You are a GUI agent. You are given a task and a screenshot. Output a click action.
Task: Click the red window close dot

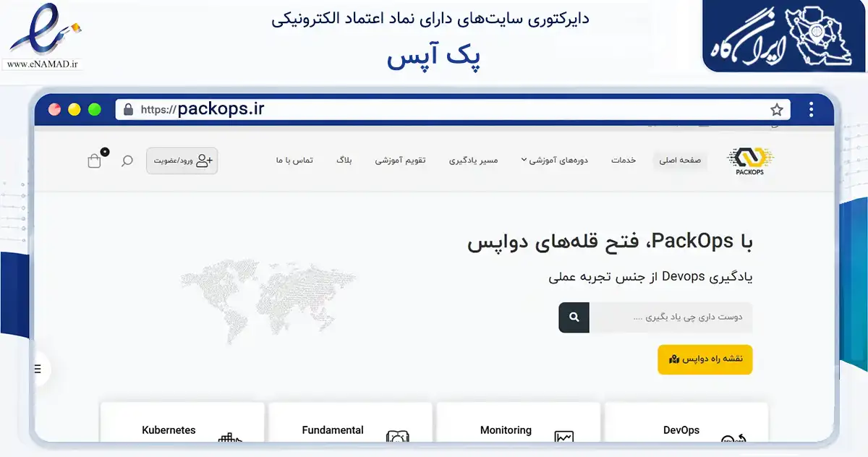click(x=54, y=110)
